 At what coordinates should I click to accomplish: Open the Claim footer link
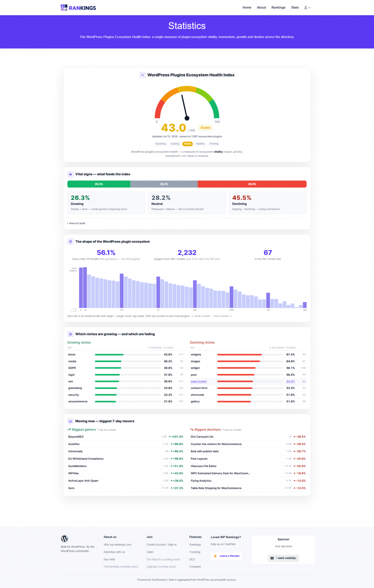[x=150, y=552]
